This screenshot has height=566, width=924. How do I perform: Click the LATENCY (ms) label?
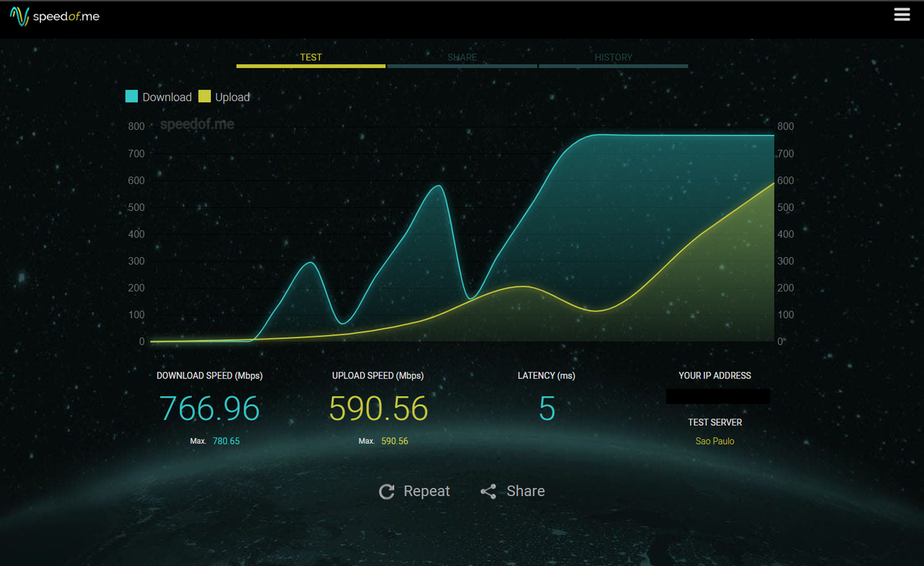click(x=546, y=375)
